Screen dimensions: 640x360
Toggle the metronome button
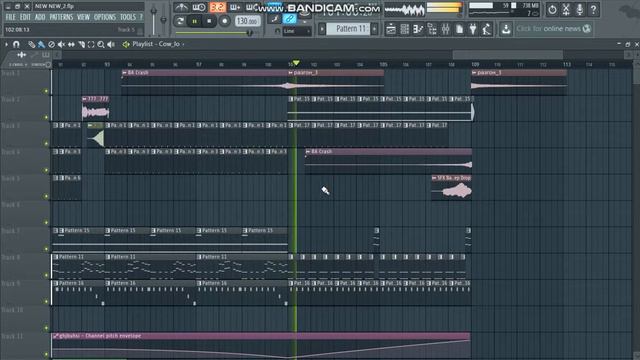(181, 7)
